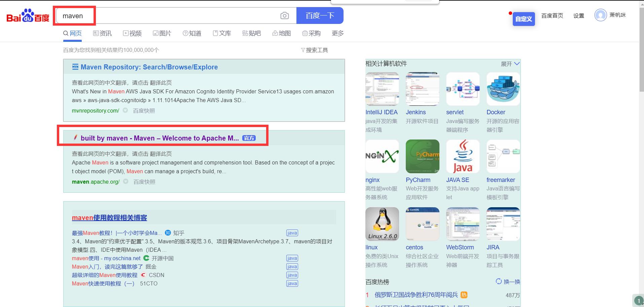Screen dimensions: 644x307
Task: Open Maven快速使用教程（一） link
Action: pyautogui.click(x=103, y=283)
